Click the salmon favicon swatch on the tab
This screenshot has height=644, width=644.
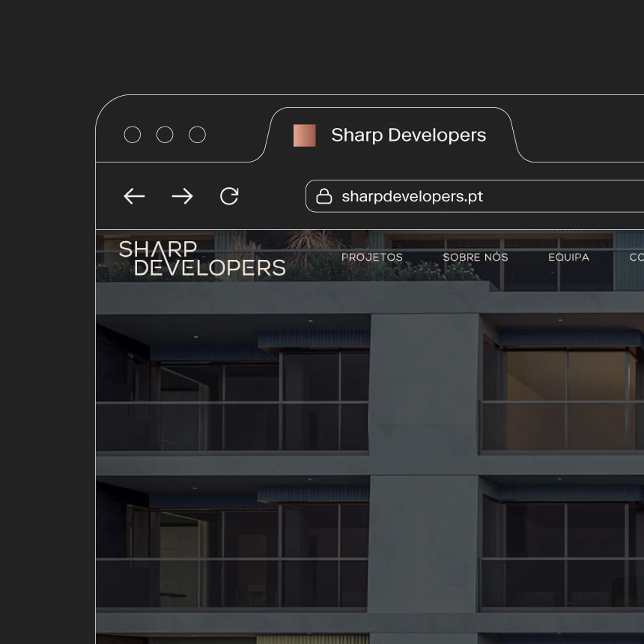click(304, 135)
